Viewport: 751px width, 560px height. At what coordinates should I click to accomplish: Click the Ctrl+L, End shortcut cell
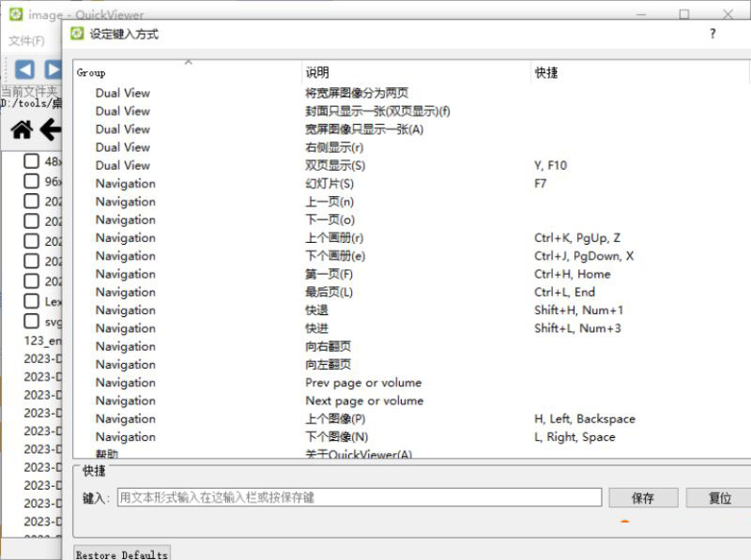click(x=565, y=292)
